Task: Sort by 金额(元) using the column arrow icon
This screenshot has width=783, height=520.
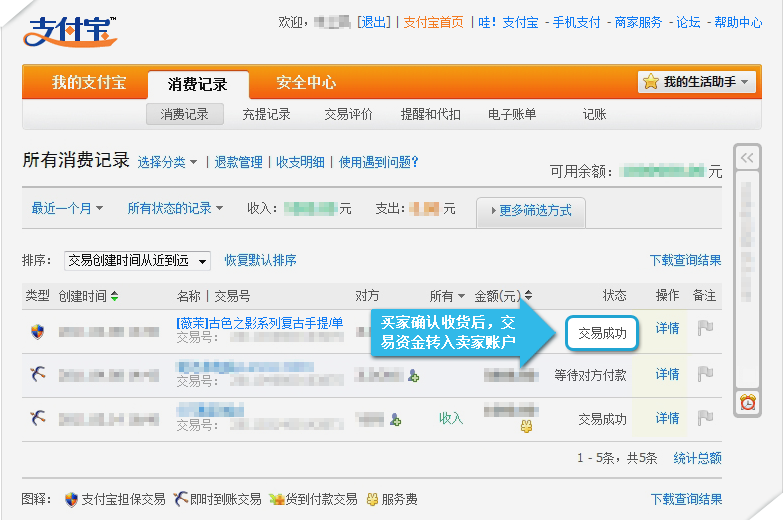Action: point(528,296)
